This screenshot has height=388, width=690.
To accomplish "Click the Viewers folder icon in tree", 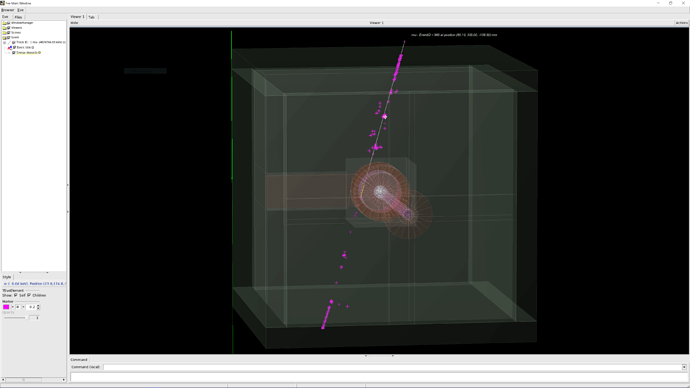I will [4, 28].
